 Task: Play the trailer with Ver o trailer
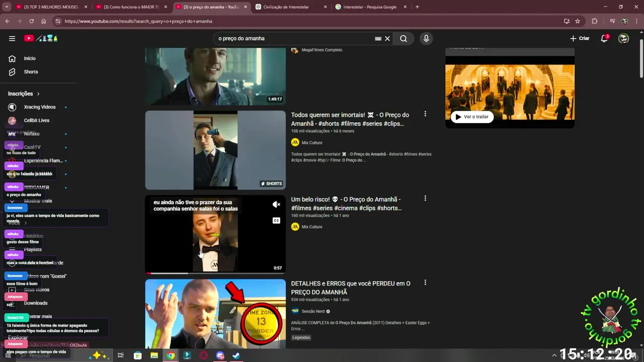point(471,117)
